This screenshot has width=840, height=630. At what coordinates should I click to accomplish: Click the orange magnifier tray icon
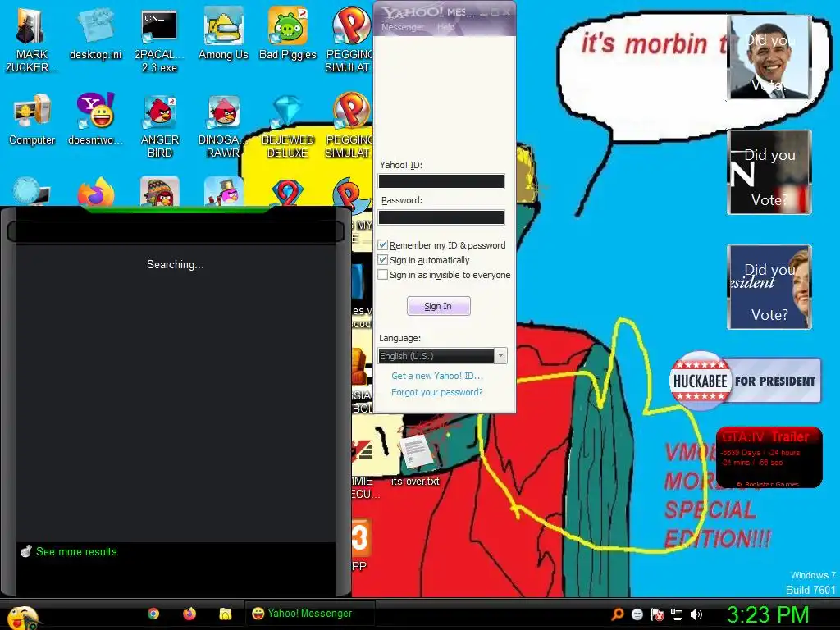(617, 614)
